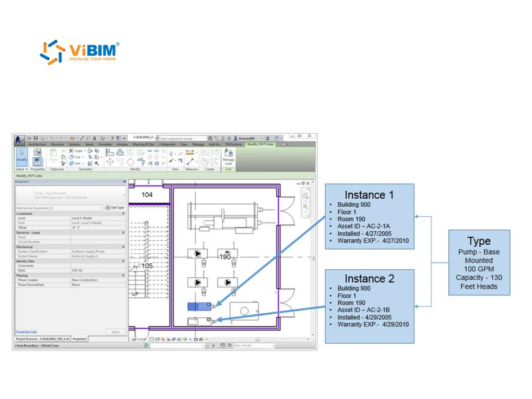Close the Properties palette
Image resolution: width=532 pixels, height=399 pixels.
click(x=124, y=182)
